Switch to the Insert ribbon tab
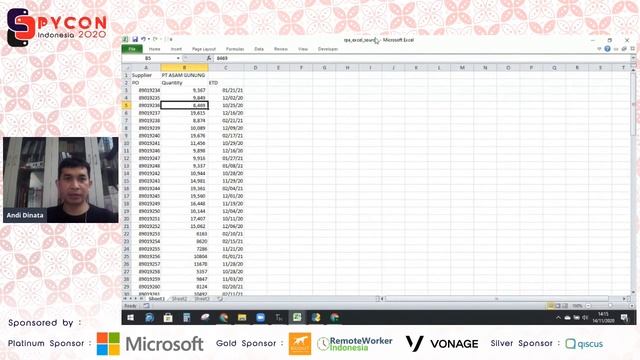This screenshot has height=360, width=640. (x=176, y=49)
